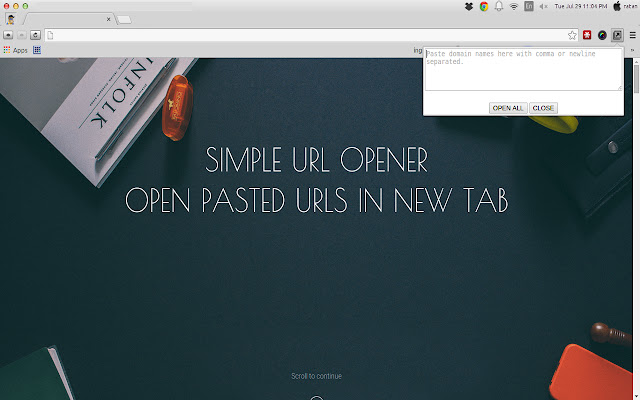640x400 pixels.
Task: Open the Dropbox menu bar icon
Action: (x=469, y=6)
